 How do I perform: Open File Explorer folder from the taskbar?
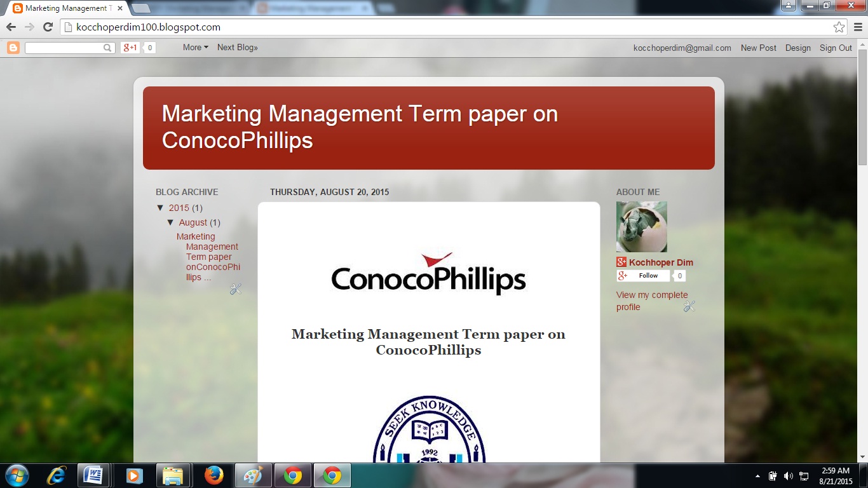173,475
